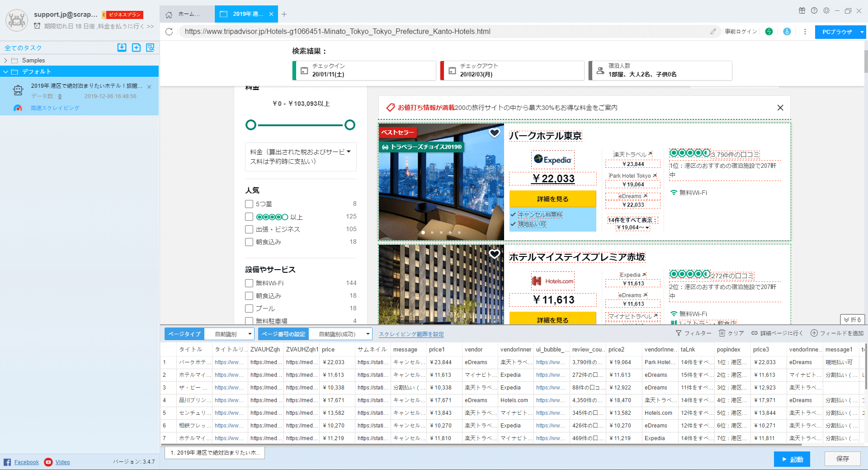This screenshot has width=868, height=470.
Task: Check the four-bubble 以上 rating checkbox
Action: tap(249, 217)
